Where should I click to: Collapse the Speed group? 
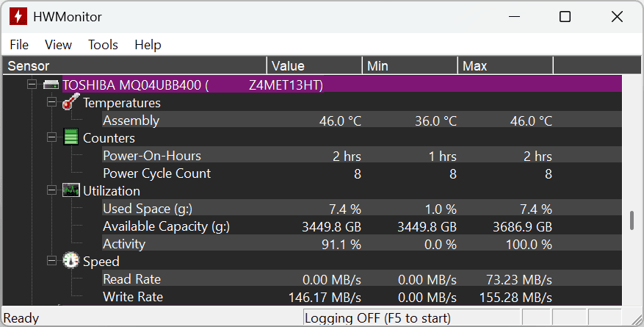click(51, 260)
